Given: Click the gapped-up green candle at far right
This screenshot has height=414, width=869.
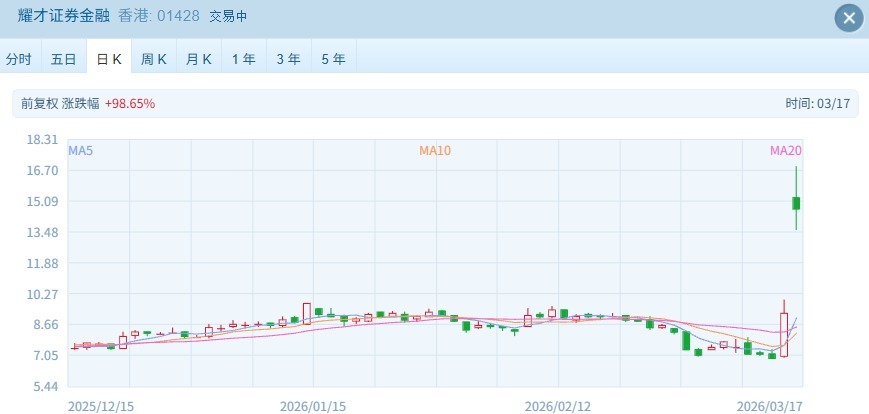Looking at the screenshot, I should (x=796, y=203).
